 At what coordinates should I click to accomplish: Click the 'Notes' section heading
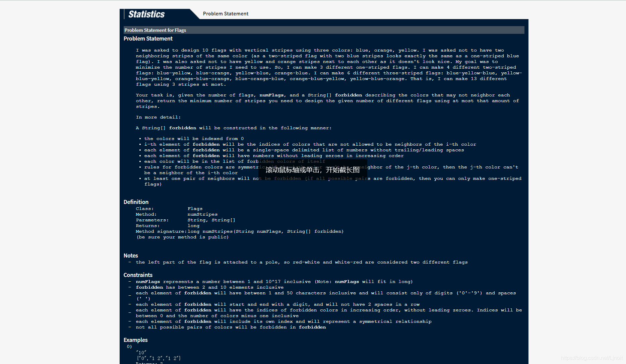point(131,256)
